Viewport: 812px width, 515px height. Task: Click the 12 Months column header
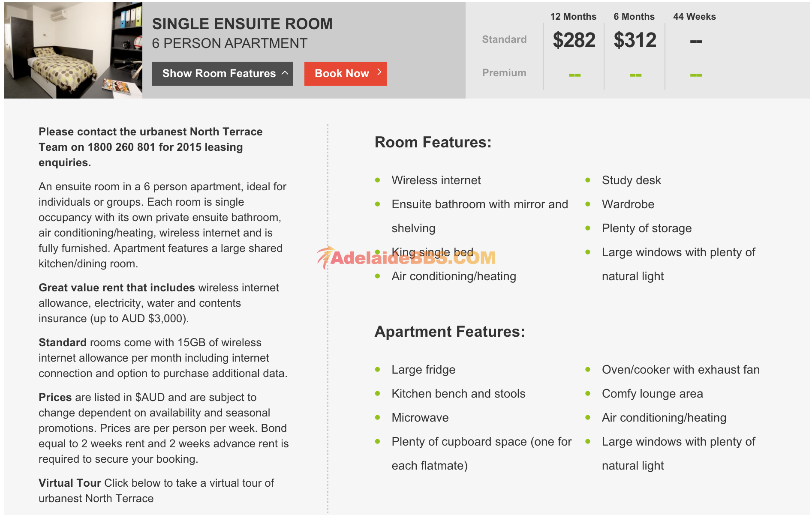click(x=573, y=17)
